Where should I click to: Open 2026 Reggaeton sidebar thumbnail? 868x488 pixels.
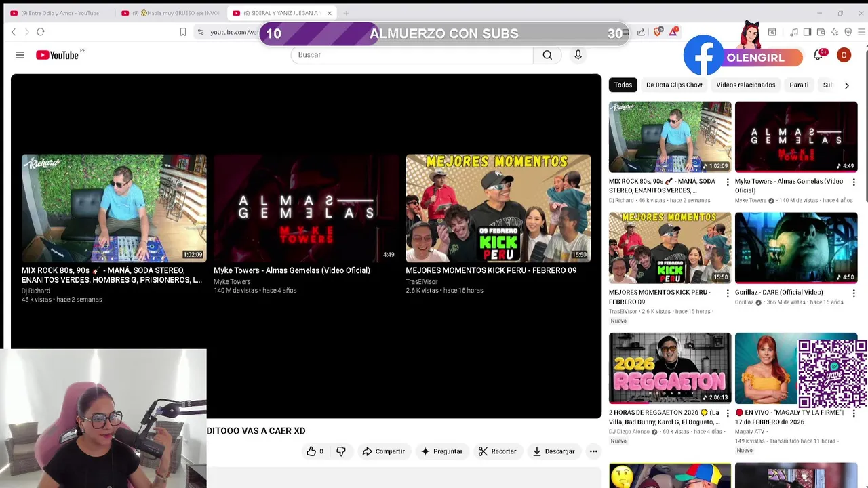[670, 368]
